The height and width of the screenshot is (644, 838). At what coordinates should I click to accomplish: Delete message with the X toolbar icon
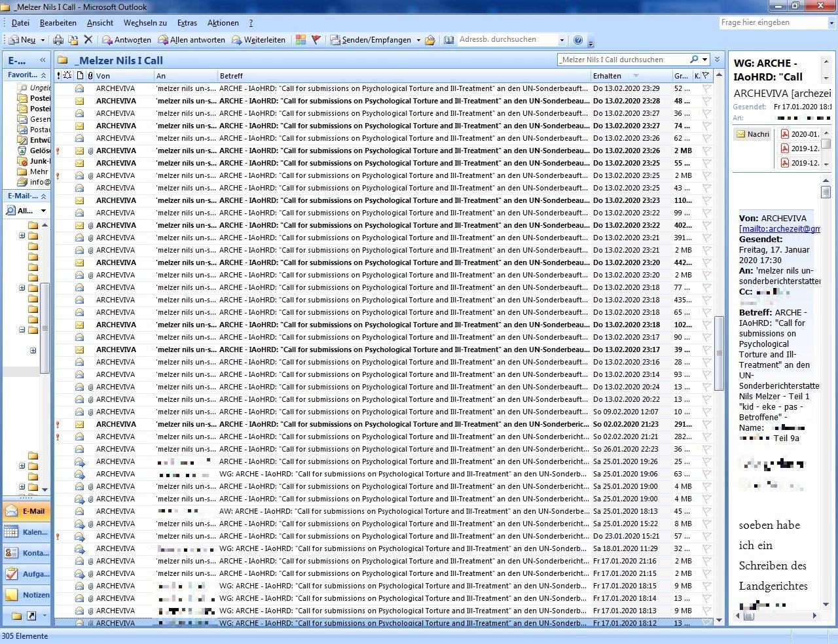(88, 40)
